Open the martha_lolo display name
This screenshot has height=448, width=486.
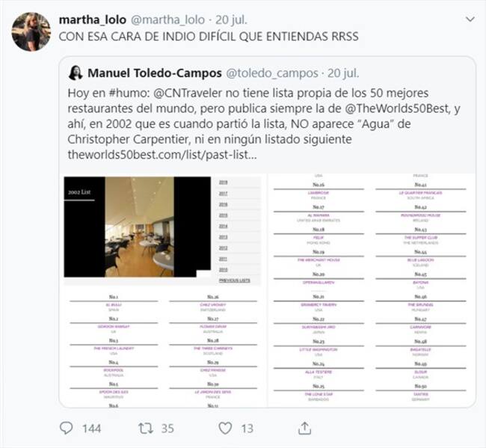click(x=92, y=19)
